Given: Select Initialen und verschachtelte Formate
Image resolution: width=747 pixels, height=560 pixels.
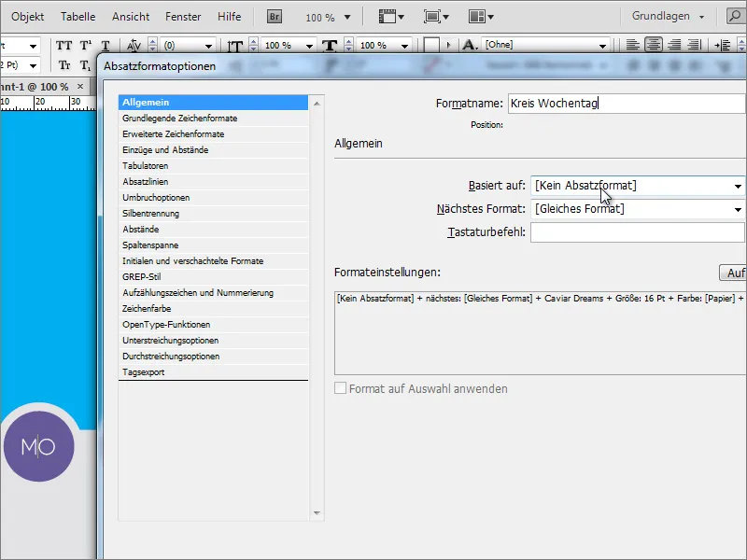Looking at the screenshot, I should 214,261.
